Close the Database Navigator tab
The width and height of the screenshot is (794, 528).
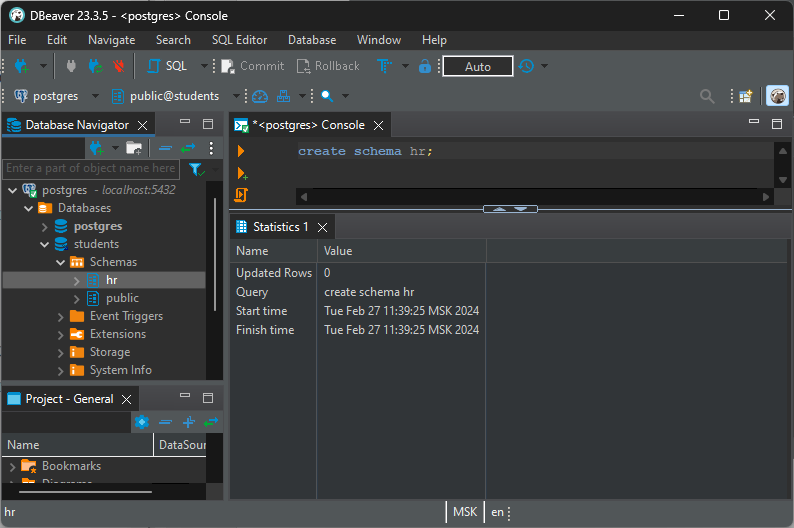pyautogui.click(x=143, y=126)
